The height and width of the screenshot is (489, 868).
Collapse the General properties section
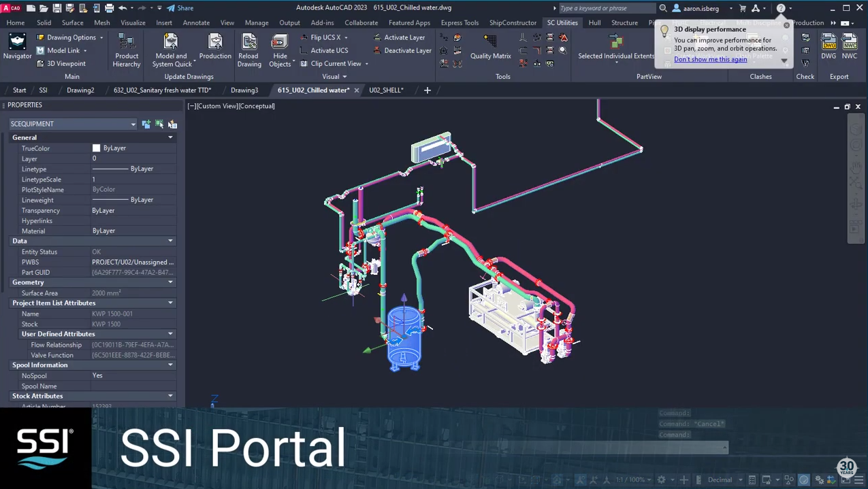170,137
